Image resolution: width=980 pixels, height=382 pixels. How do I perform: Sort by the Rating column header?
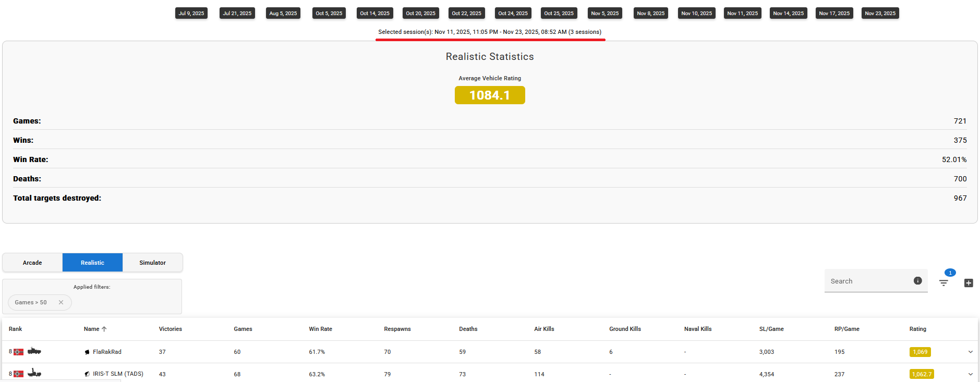coord(918,329)
